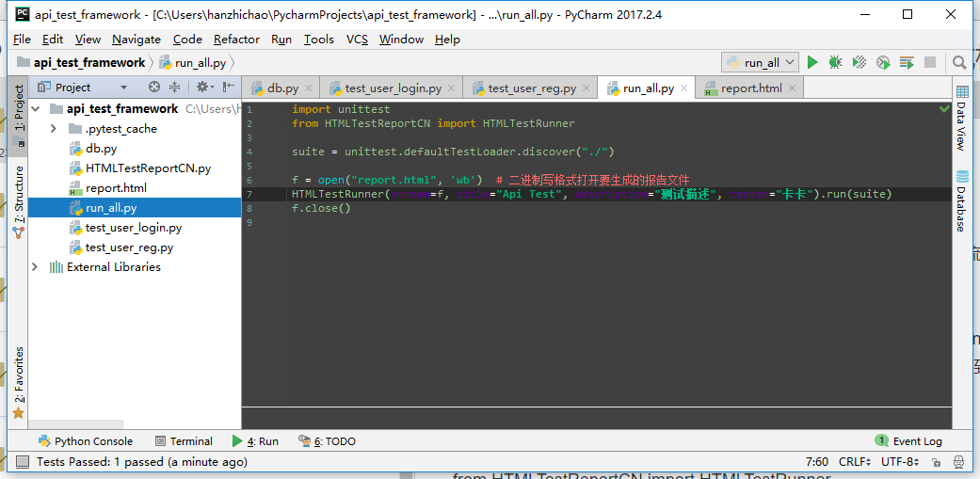
Task: Close the run_all.py tab
Action: (x=684, y=88)
